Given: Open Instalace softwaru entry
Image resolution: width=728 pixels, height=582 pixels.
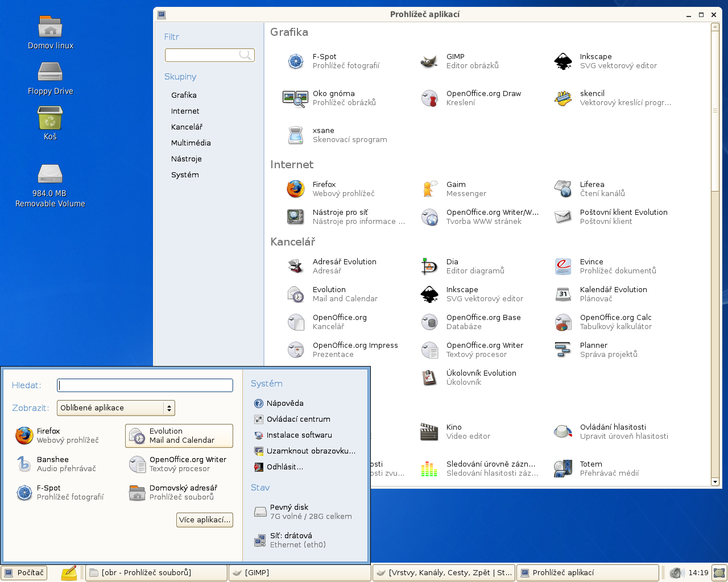Looking at the screenshot, I should tap(293, 435).
